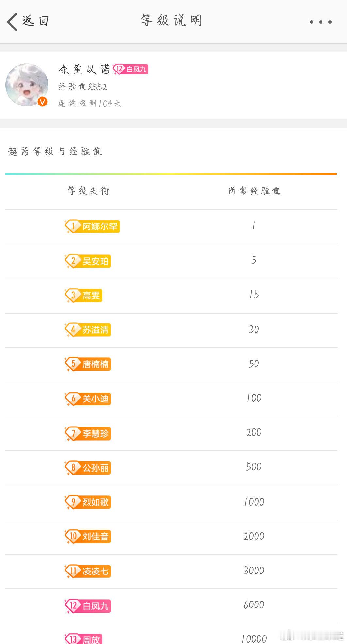Click the level 1 阿娜尔罕 badge
Image resolution: width=347 pixels, height=644 pixels.
coord(92,226)
